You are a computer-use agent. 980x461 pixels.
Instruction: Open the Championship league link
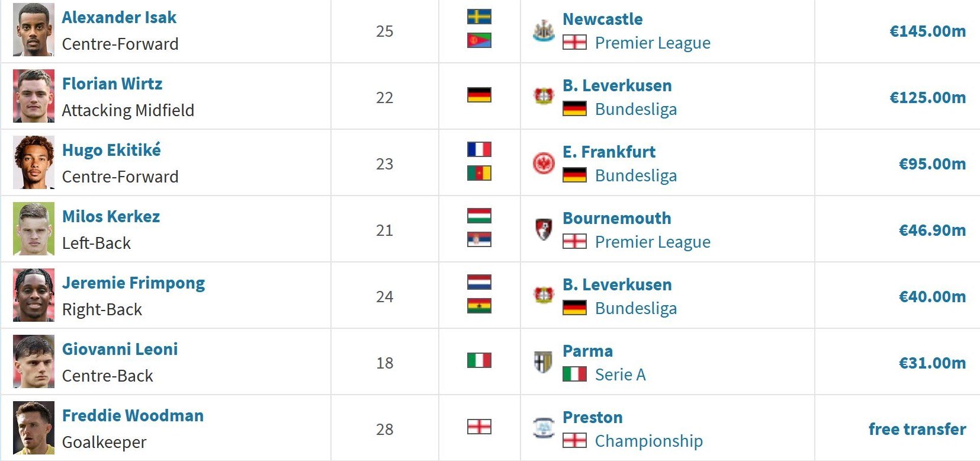(648, 441)
